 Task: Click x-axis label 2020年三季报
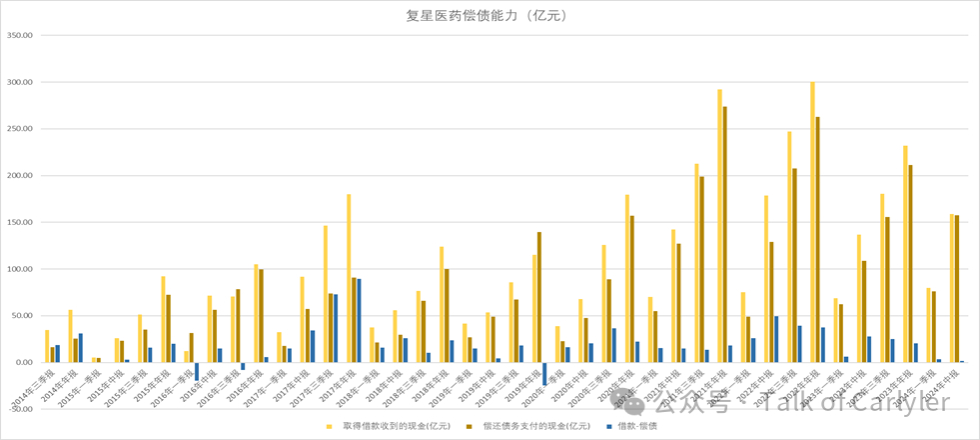[x=587, y=387]
